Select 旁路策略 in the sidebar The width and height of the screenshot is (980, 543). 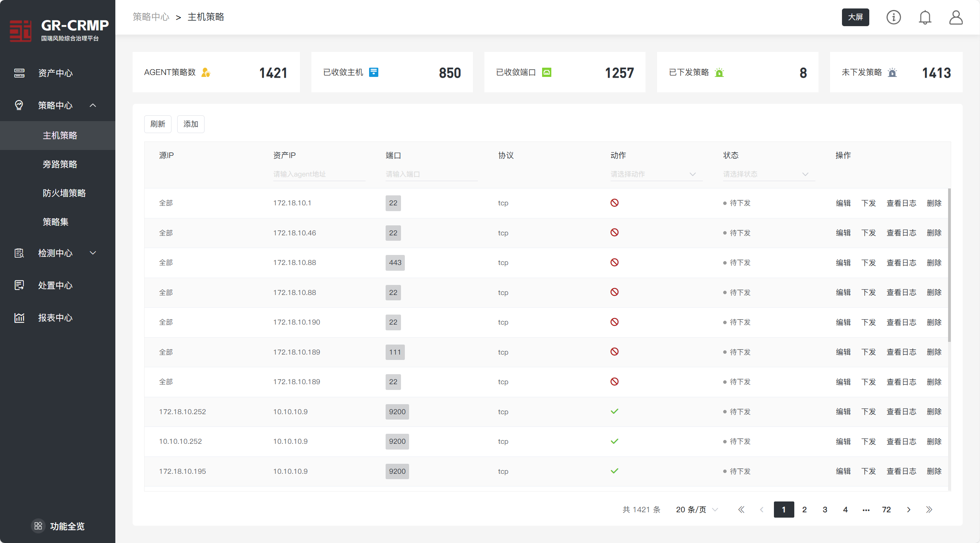(60, 164)
